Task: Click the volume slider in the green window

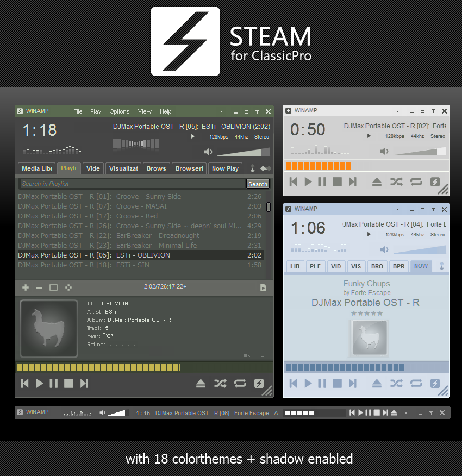Action: [x=244, y=152]
